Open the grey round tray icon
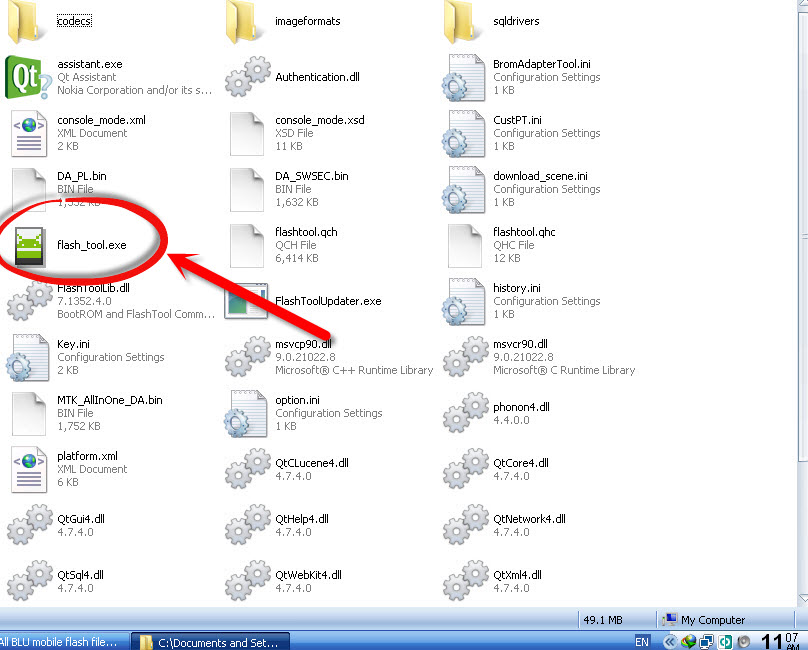The width and height of the screenshot is (808, 650). pos(744,642)
